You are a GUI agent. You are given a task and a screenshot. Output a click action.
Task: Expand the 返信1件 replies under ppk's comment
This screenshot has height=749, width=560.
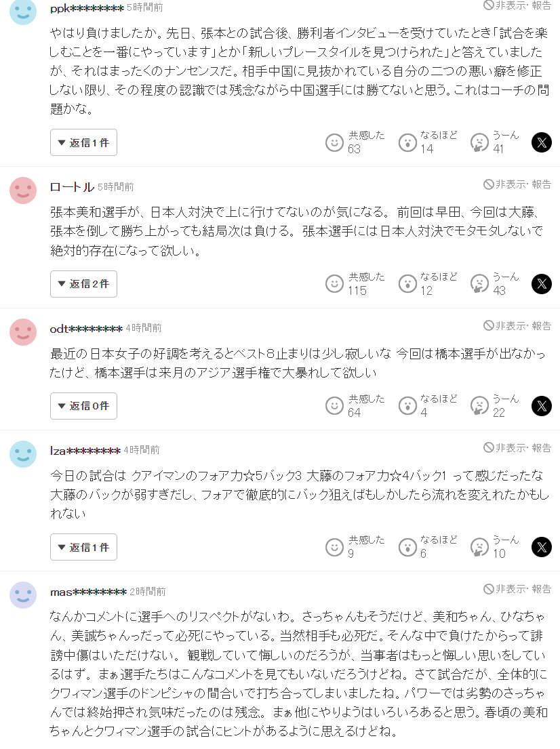pyautogui.click(x=83, y=142)
